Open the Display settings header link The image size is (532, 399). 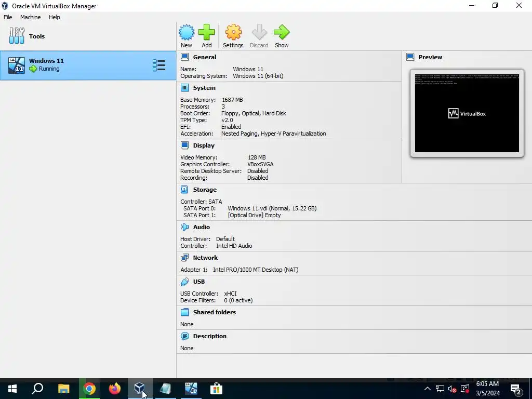click(x=204, y=145)
